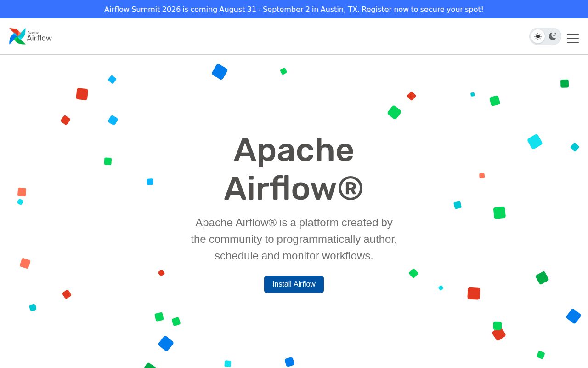Click the Install Airflow button
The width and height of the screenshot is (588, 368).
[x=294, y=284]
